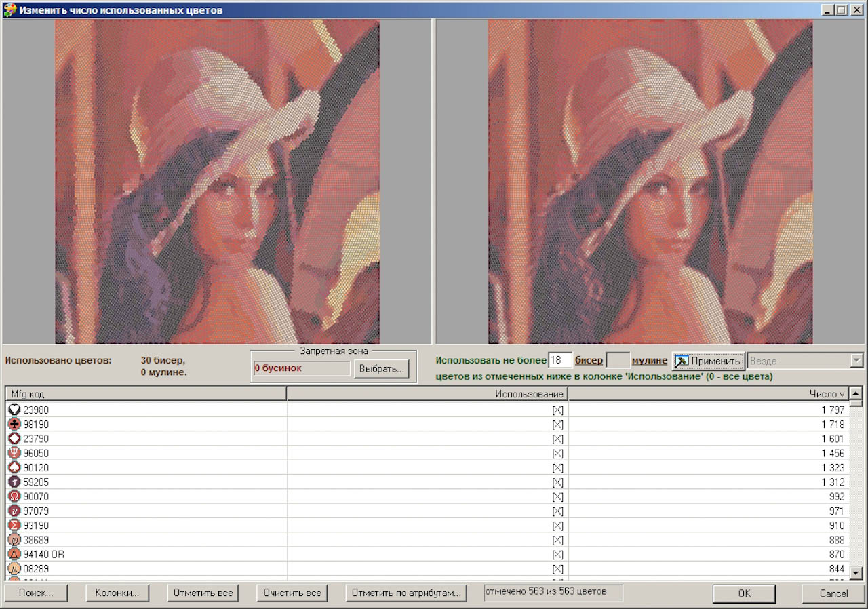Click the count cell '992'
Image resolution: width=868 pixels, height=609 pixels.
click(x=837, y=497)
